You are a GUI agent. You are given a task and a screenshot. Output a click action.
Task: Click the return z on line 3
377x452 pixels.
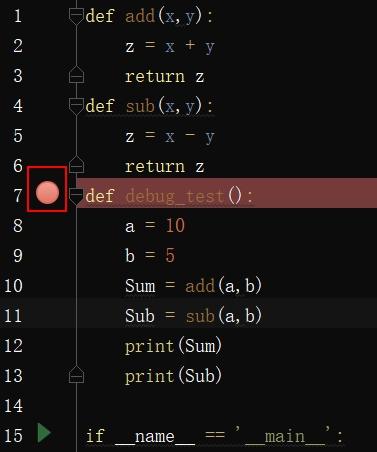click(x=164, y=77)
